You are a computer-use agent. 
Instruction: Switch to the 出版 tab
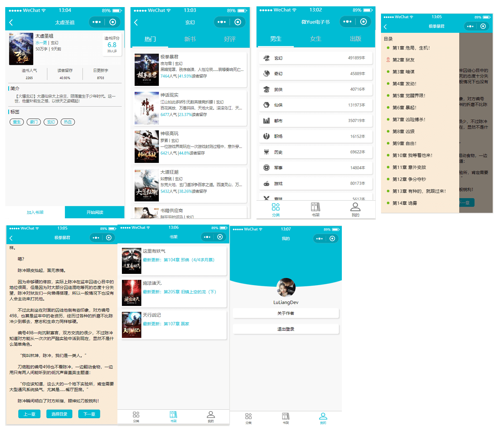click(356, 38)
